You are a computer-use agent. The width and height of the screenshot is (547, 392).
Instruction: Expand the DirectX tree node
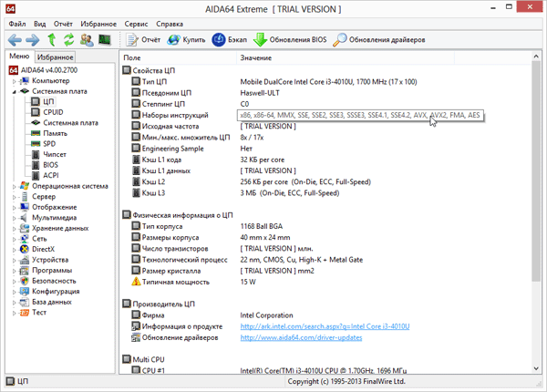click(15, 250)
